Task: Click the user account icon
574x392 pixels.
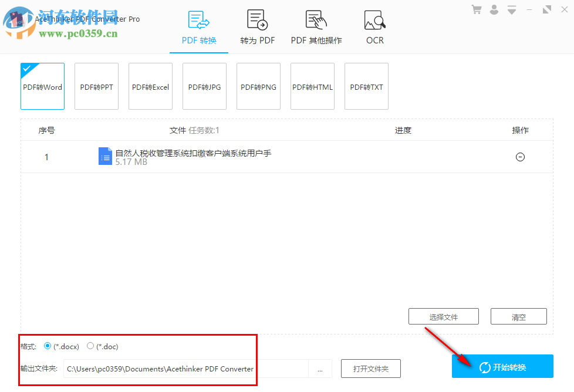Action: [x=494, y=9]
